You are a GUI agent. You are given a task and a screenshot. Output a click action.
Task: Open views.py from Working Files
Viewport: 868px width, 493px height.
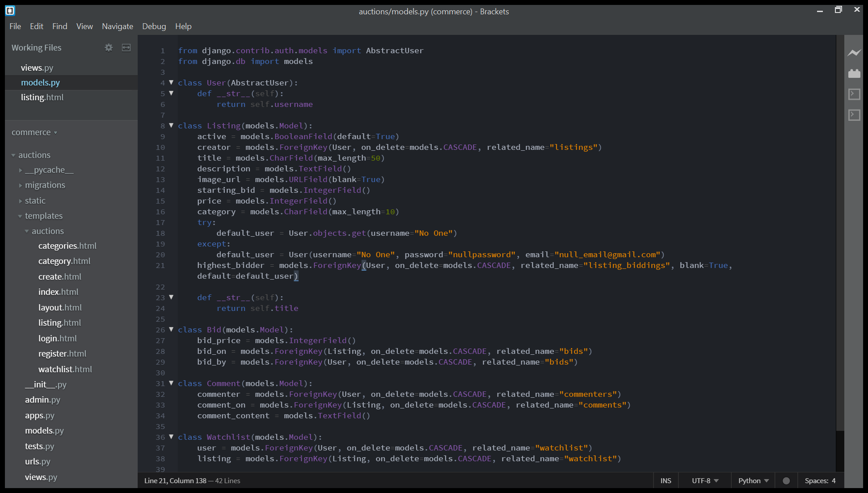(x=37, y=68)
